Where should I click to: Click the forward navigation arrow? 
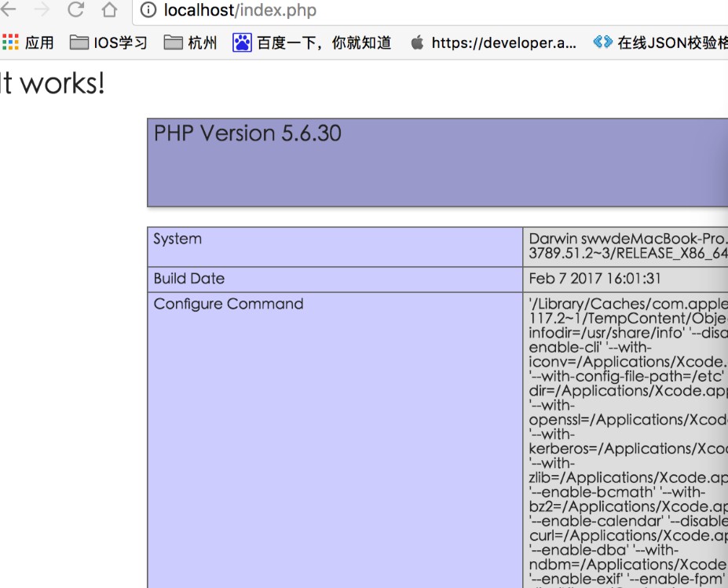42,10
